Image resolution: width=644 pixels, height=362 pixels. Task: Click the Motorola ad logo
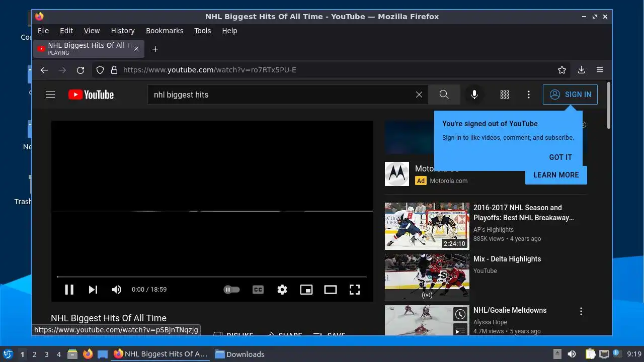click(x=397, y=174)
